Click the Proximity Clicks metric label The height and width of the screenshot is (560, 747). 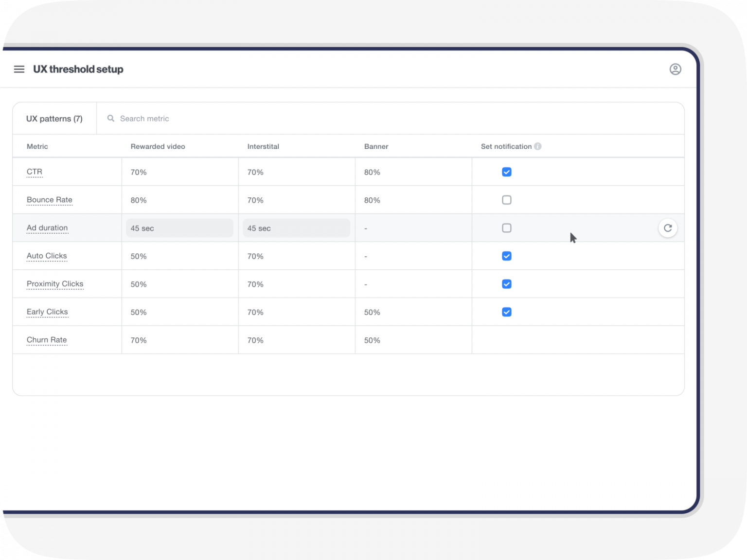click(x=55, y=284)
